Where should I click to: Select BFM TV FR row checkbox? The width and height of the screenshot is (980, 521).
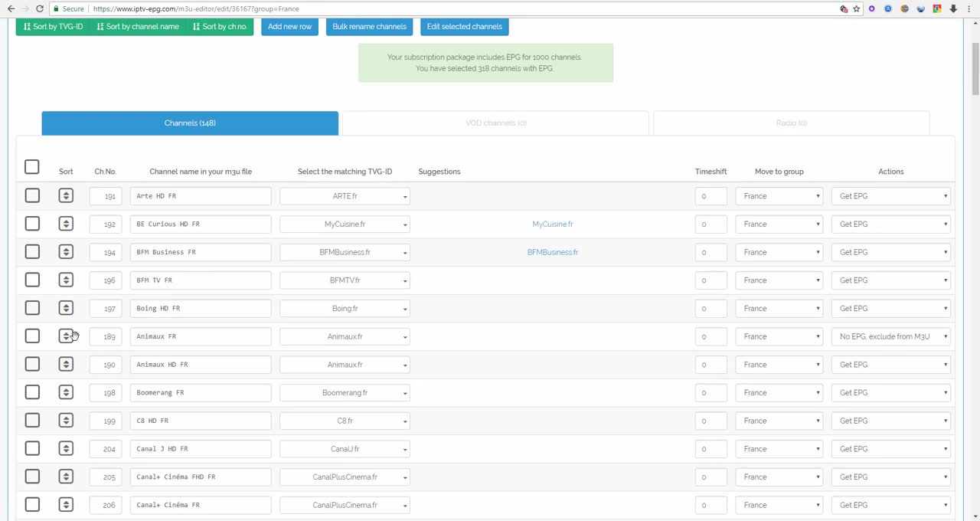coord(32,280)
